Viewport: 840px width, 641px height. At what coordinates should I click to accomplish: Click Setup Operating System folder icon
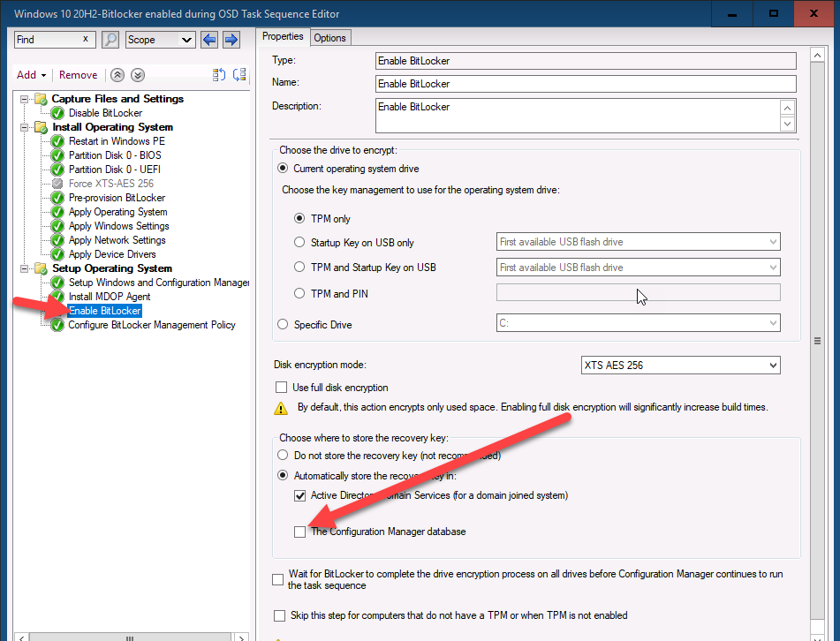point(41,268)
